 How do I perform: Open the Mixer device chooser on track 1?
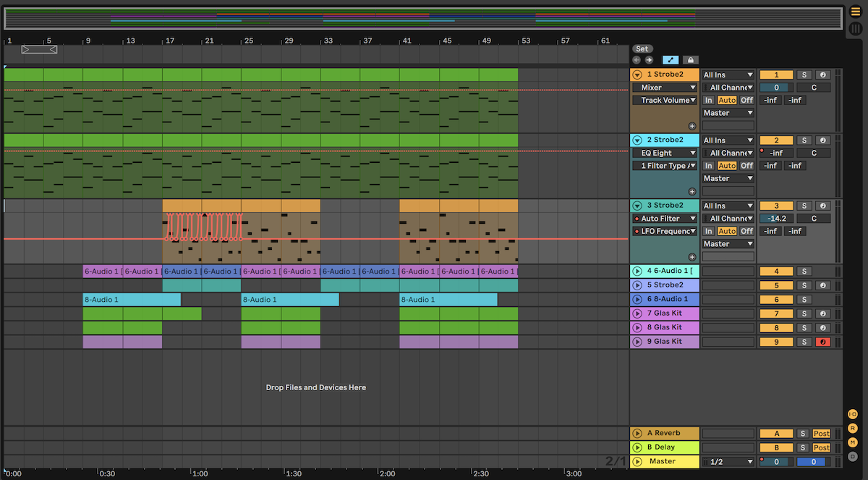(665, 88)
